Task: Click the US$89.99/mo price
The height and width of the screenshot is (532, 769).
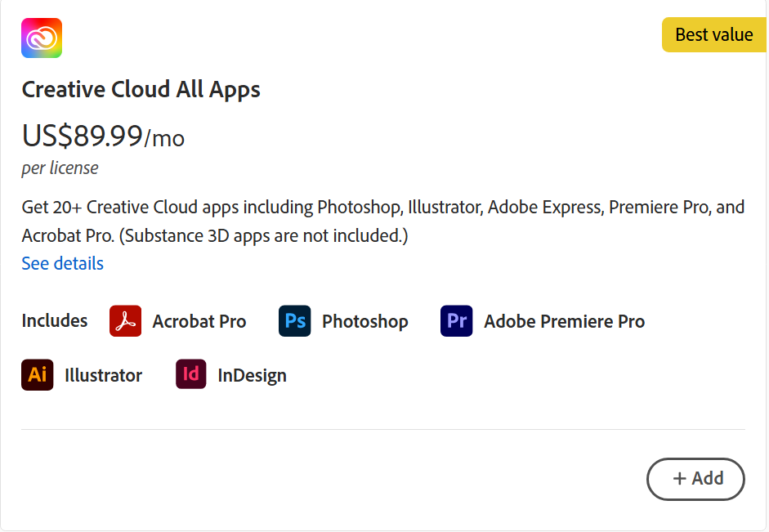Action: 103,136
